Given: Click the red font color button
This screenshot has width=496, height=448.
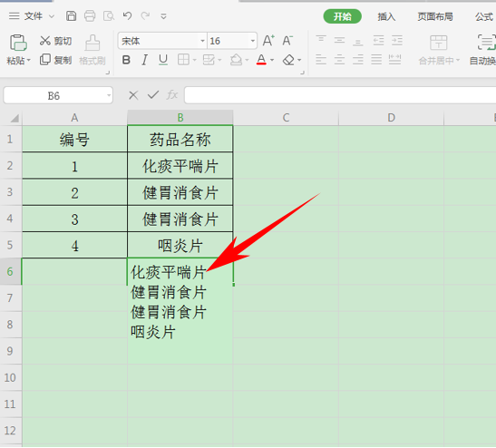Looking at the screenshot, I should pyautogui.click(x=261, y=60).
